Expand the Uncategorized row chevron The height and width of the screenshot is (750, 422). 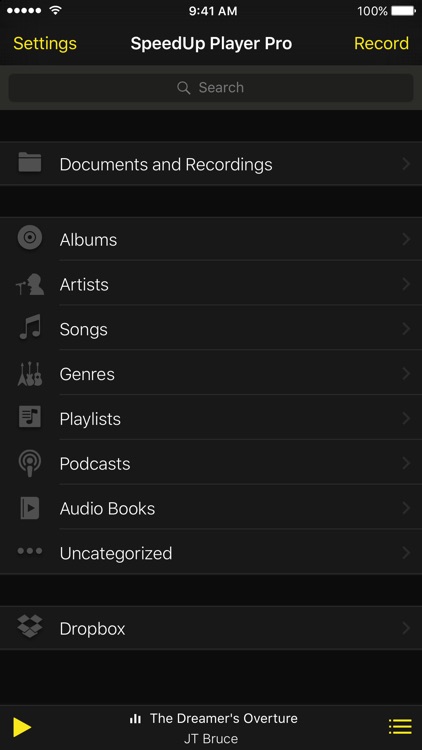click(406, 553)
